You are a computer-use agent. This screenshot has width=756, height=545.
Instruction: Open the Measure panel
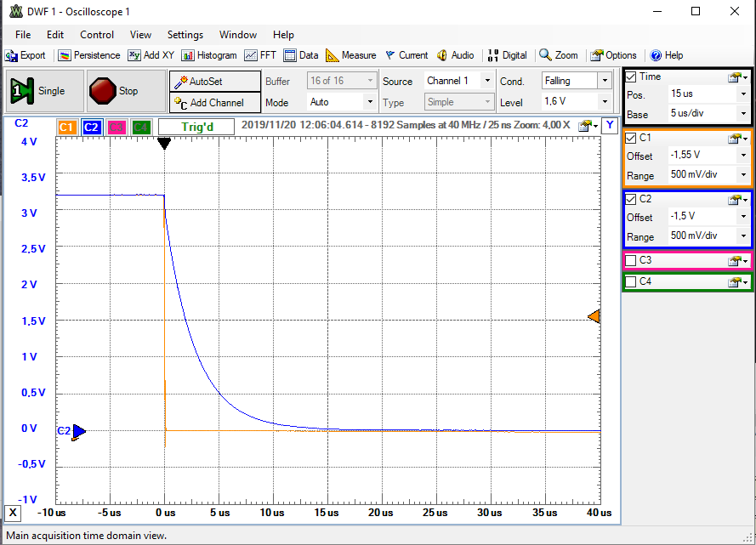350,55
